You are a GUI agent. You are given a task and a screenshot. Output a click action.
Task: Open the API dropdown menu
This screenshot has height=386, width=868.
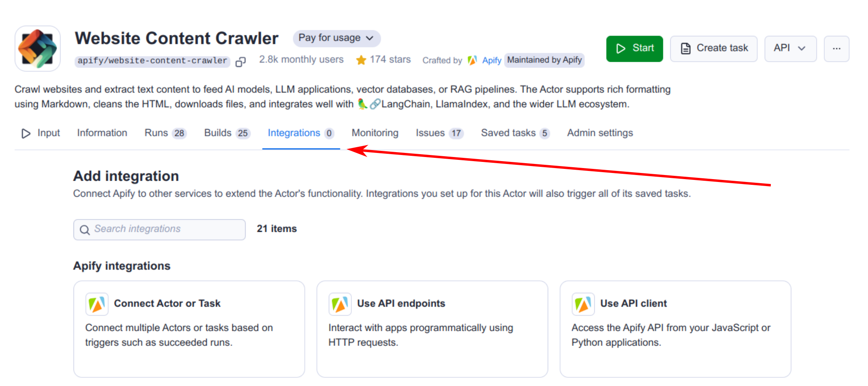point(790,48)
